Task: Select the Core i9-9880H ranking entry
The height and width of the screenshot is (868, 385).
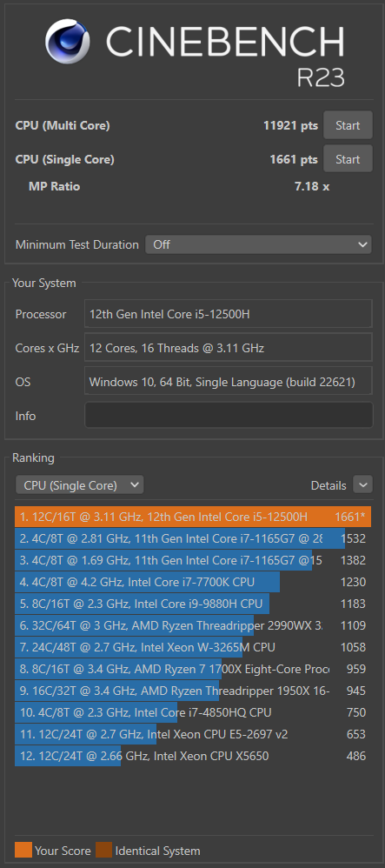Action: pos(193,604)
